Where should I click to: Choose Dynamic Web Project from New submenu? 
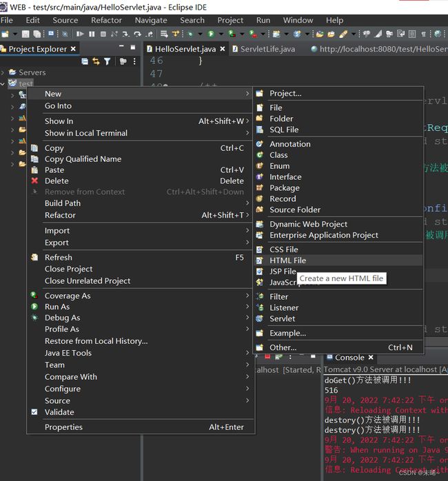pyautogui.click(x=338, y=224)
